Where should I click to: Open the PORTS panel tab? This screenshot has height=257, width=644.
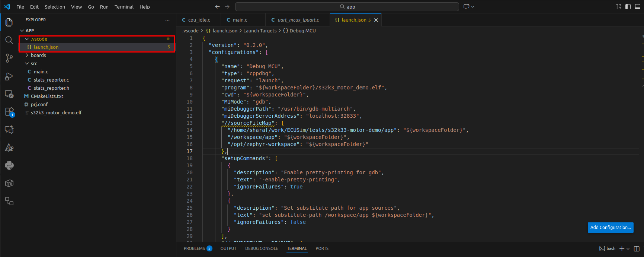point(322,248)
